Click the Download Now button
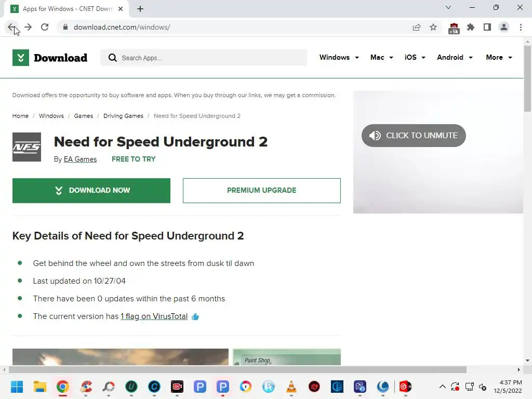Image resolution: width=532 pixels, height=399 pixels. coord(91,191)
